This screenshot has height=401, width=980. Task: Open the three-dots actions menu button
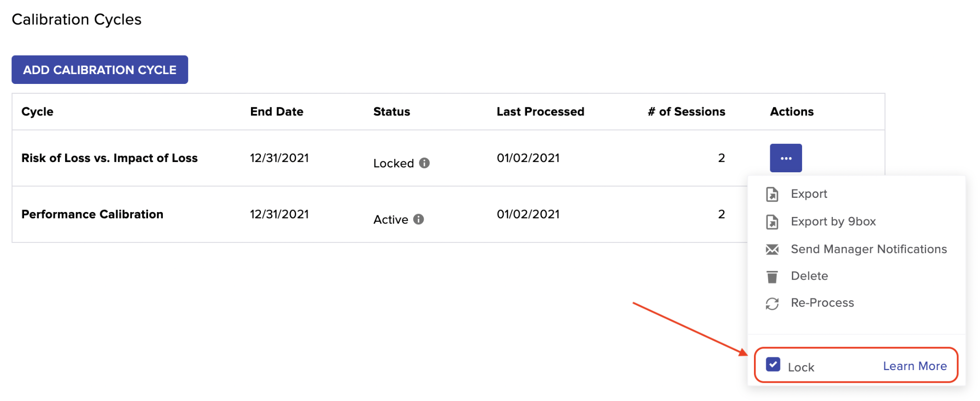[786, 158]
